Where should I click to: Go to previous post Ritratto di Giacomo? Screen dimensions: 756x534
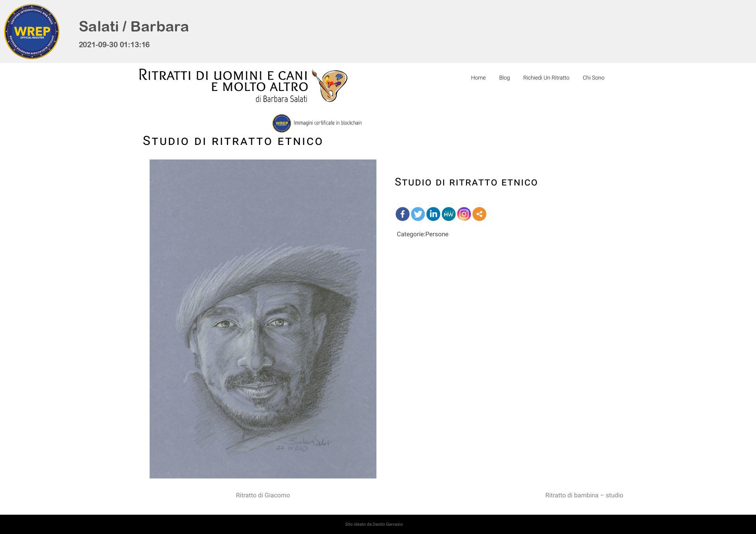pos(263,495)
